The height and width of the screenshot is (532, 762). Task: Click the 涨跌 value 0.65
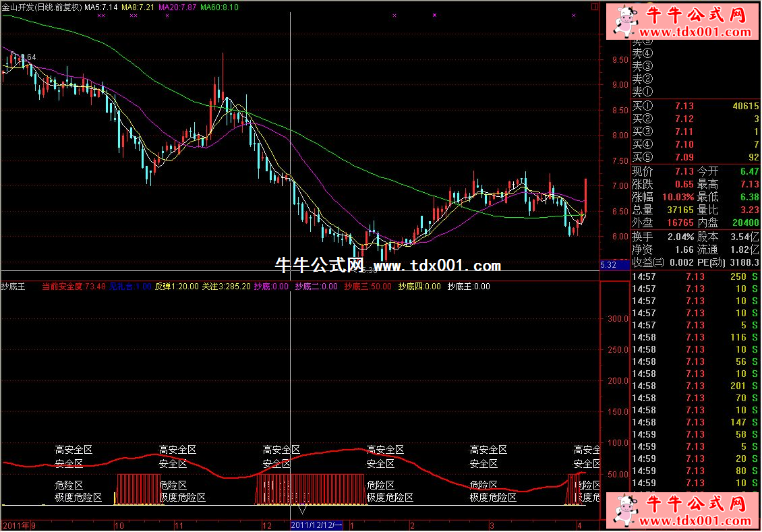pyautogui.click(x=684, y=185)
